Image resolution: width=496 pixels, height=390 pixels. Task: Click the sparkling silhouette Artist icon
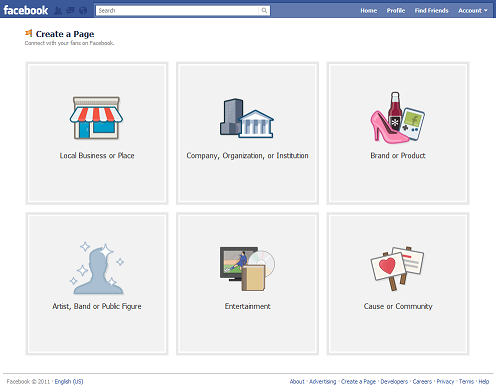(97, 268)
